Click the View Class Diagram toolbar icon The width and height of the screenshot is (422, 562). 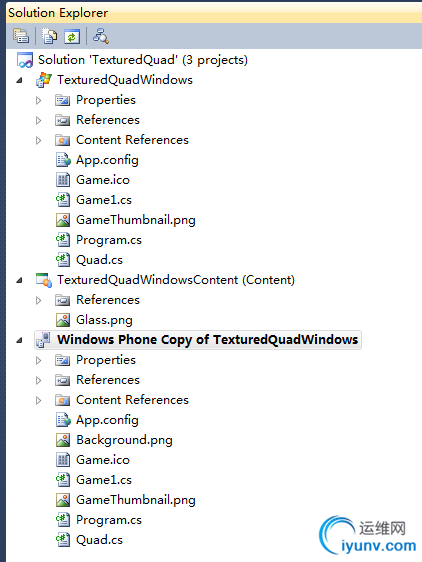click(100, 36)
